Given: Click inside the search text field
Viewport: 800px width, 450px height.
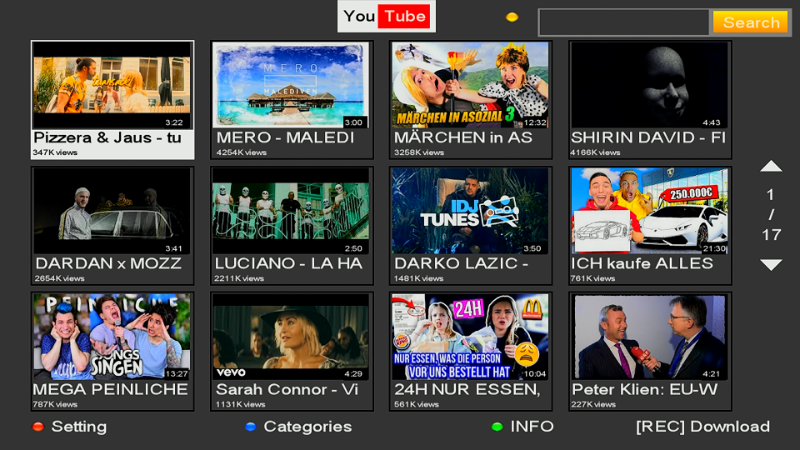Looking at the screenshot, I should click(x=623, y=22).
